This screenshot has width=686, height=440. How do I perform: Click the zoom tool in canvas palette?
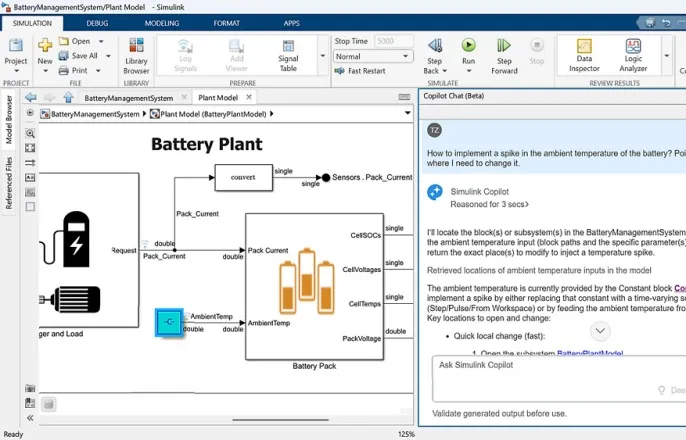[30, 133]
